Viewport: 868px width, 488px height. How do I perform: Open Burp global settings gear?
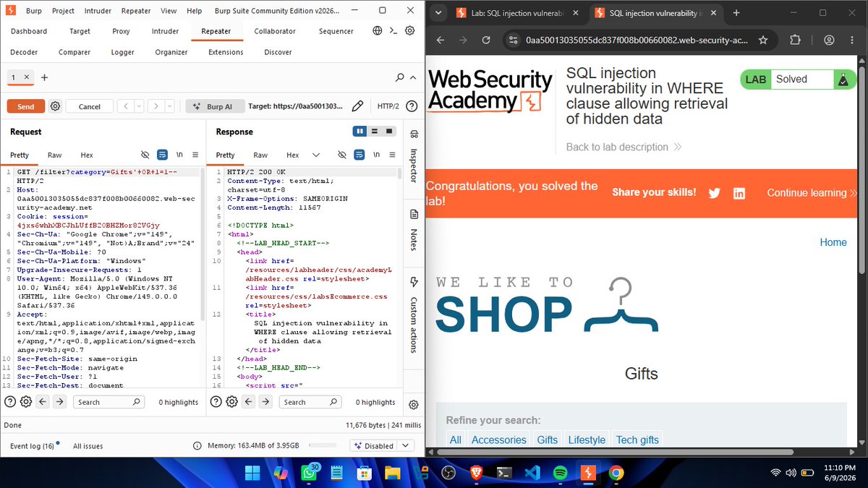coord(409,30)
